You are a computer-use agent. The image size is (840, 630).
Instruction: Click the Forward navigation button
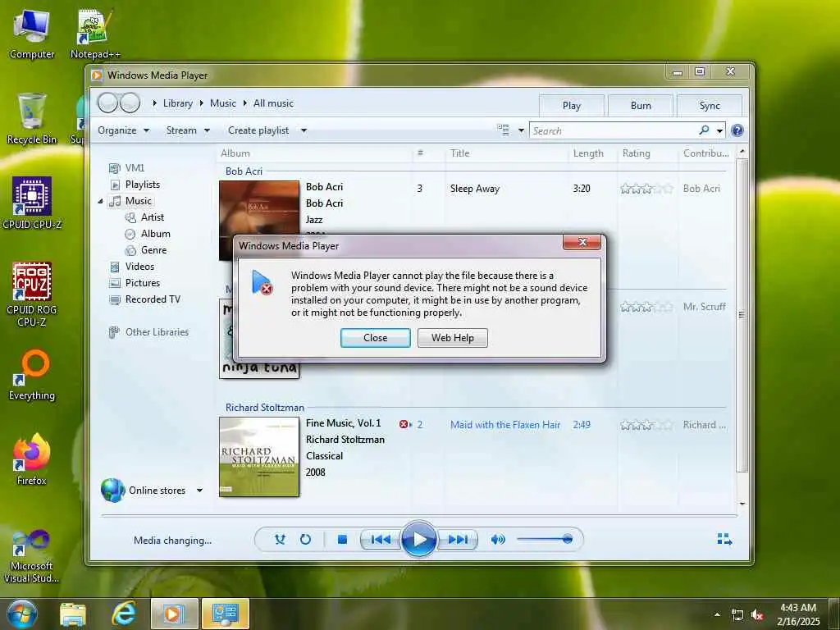pyautogui.click(x=130, y=103)
